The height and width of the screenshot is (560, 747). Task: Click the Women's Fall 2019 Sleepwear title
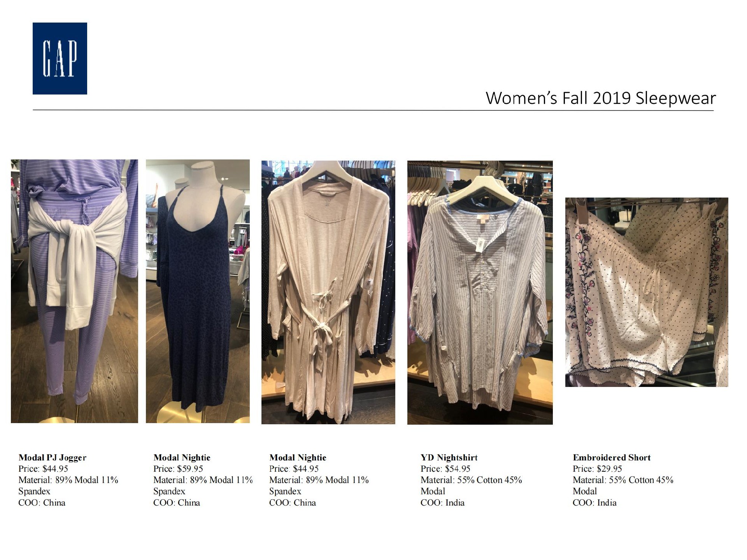click(x=601, y=98)
